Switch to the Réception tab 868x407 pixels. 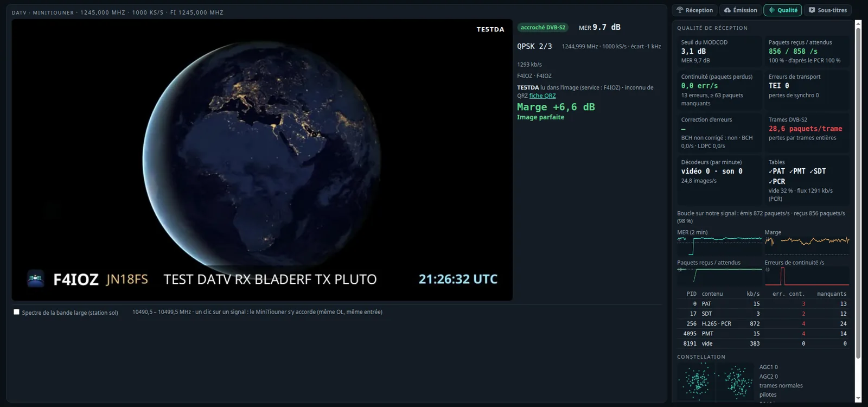(694, 10)
